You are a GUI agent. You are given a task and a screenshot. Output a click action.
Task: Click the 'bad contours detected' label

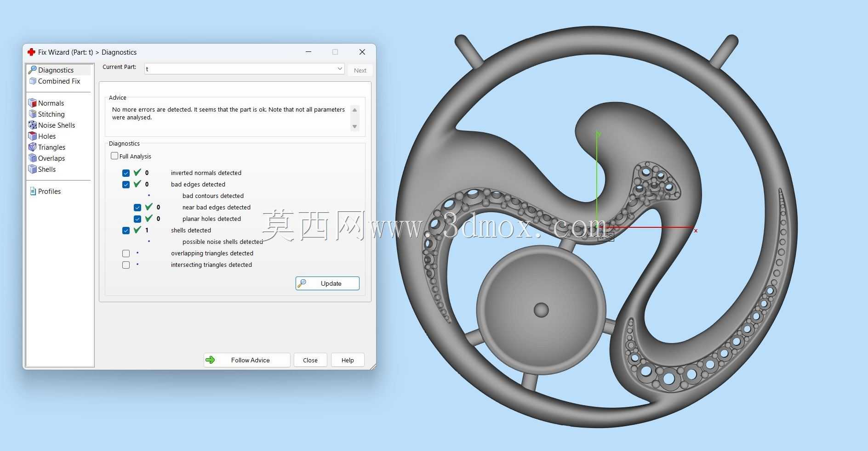(213, 196)
